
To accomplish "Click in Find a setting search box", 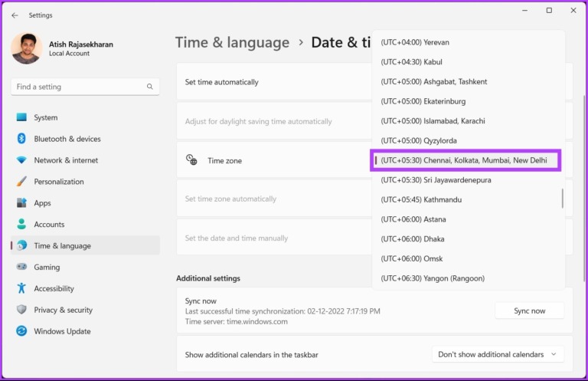I will pos(85,87).
